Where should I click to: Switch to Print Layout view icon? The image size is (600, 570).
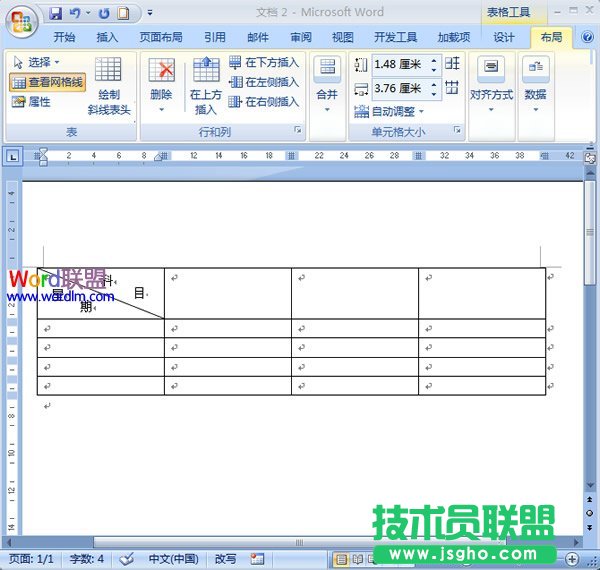341,560
